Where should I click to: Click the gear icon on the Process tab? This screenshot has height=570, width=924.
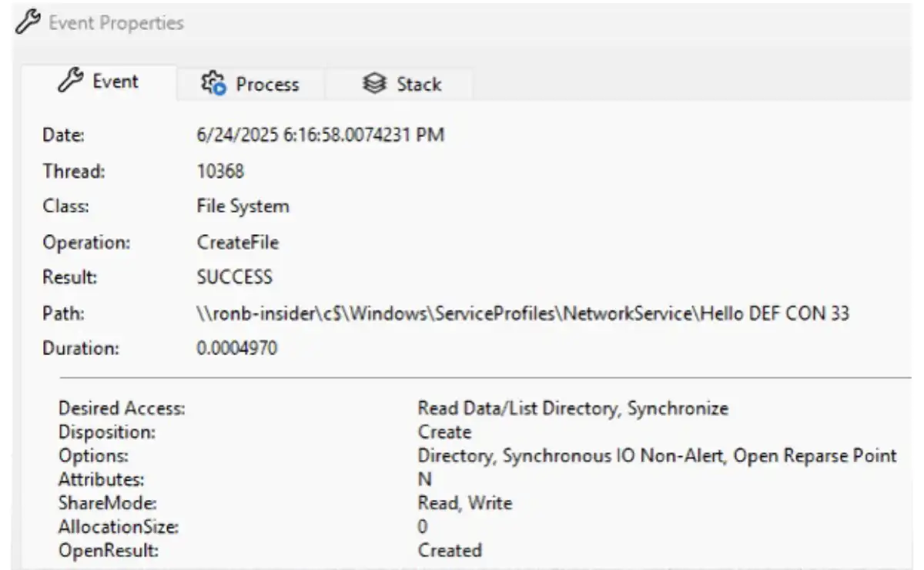coord(213,83)
